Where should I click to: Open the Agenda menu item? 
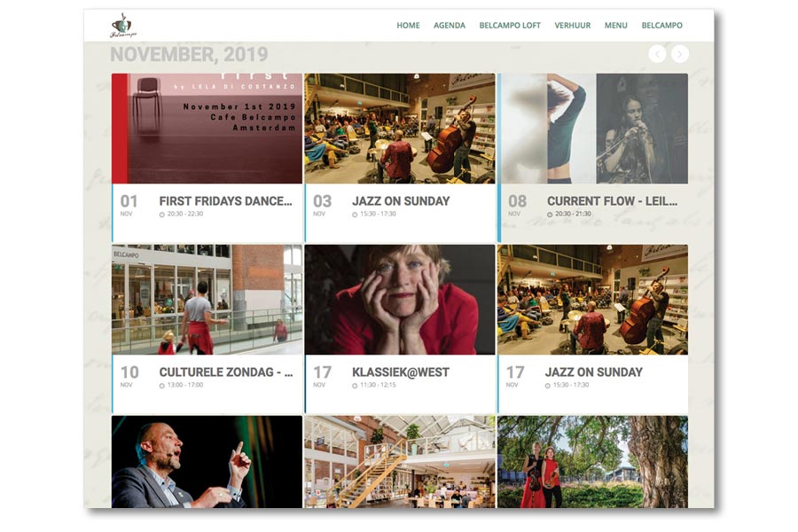[x=450, y=25]
